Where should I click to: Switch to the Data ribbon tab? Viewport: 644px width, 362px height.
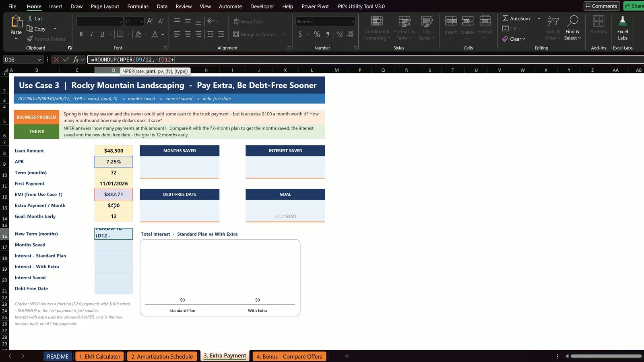tap(162, 6)
